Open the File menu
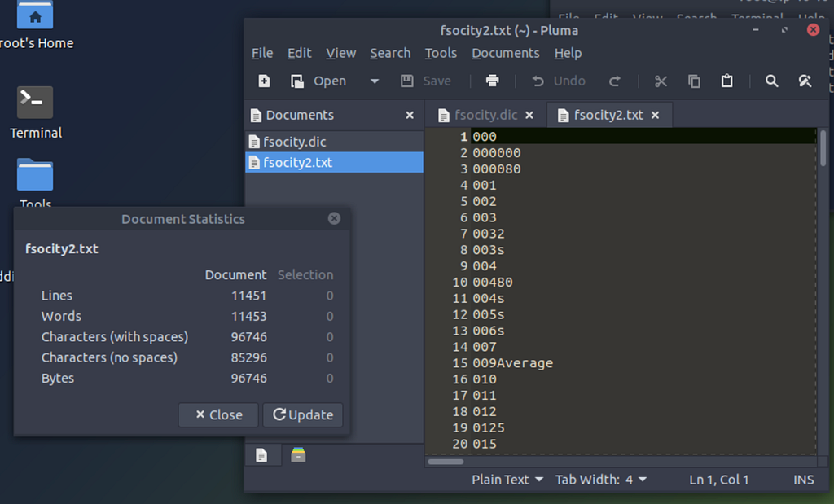 (x=262, y=53)
